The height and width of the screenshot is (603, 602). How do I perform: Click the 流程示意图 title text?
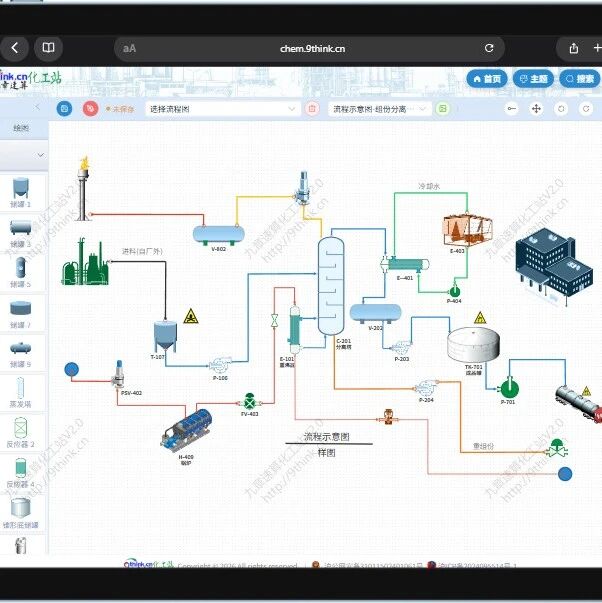pyautogui.click(x=327, y=436)
